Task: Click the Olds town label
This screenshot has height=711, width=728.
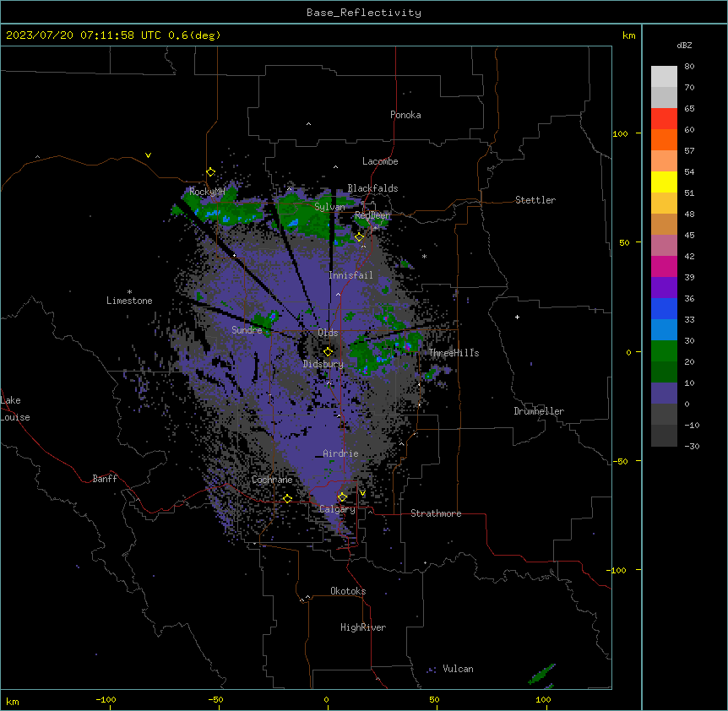Action: (328, 333)
